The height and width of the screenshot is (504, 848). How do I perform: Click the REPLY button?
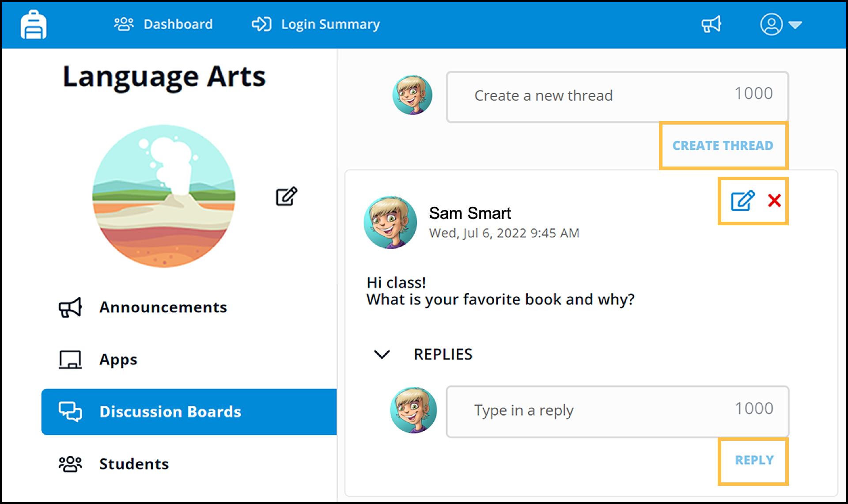point(754,460)
